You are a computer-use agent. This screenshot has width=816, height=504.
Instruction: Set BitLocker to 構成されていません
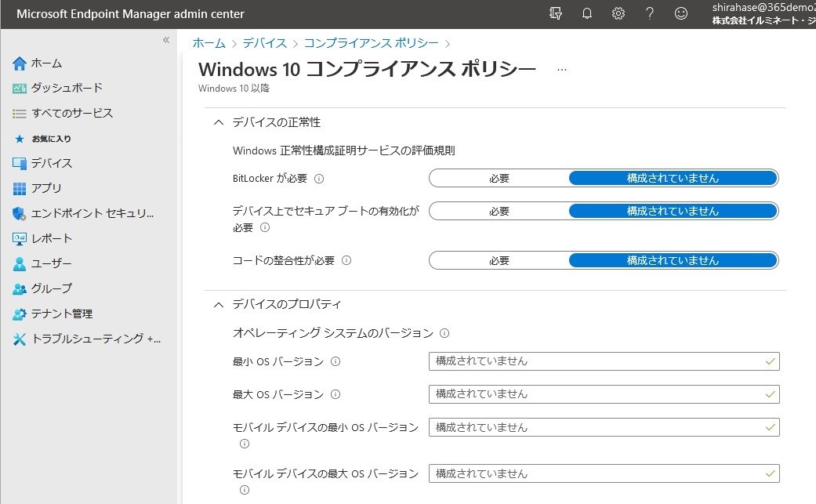tap(673, 179)
